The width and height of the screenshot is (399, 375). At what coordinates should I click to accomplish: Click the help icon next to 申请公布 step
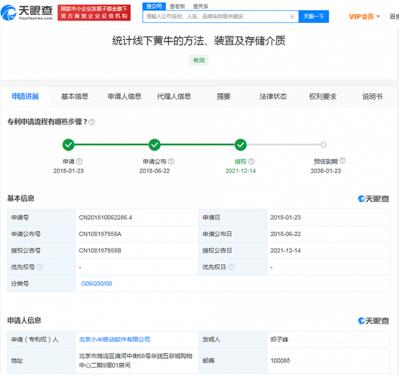coord(171,161)
